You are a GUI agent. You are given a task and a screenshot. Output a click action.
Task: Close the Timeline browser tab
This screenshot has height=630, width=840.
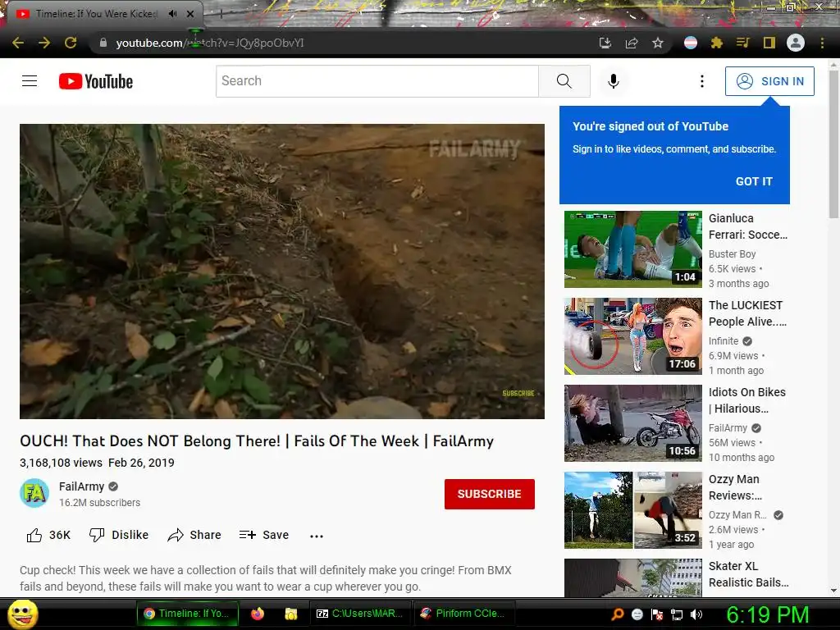click(x=190, y=14)
